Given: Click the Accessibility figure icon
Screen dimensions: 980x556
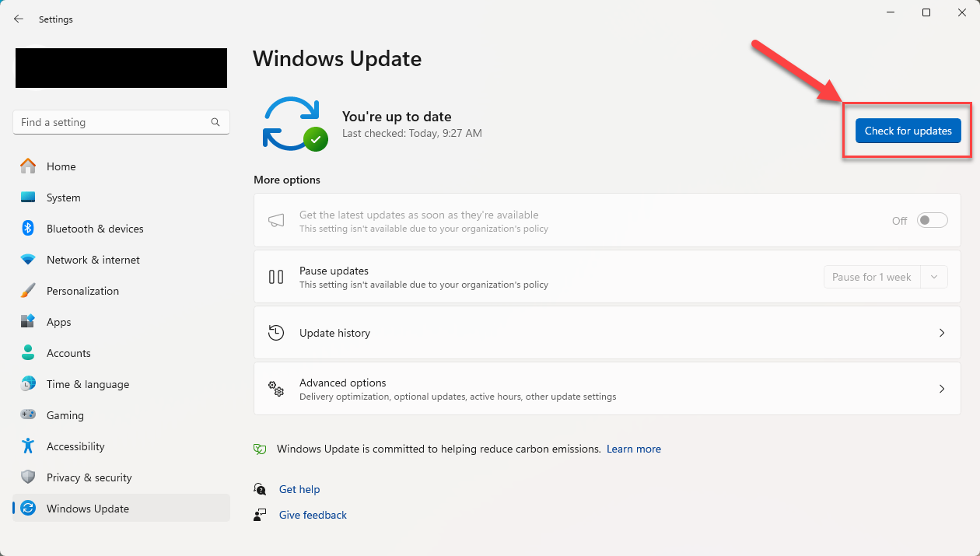Looking at the screenshot, I should coord(28,446).
